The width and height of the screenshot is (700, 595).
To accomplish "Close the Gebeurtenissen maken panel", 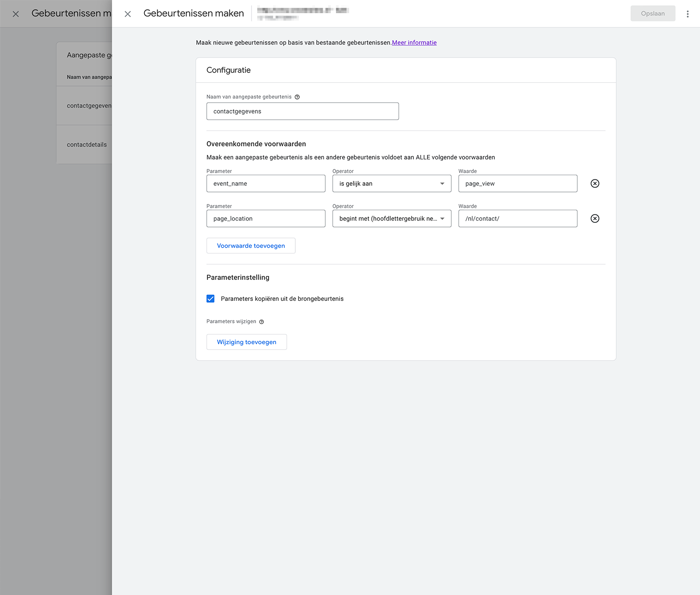I will (128, 14).
